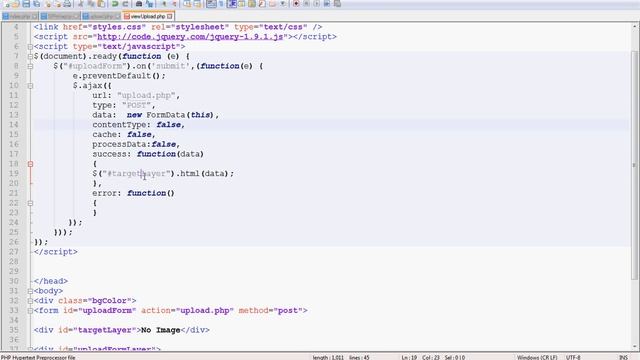Click 'lines : 45' in status bar
The width and height of the screenshot is (640, 360).
pos(360,357)
